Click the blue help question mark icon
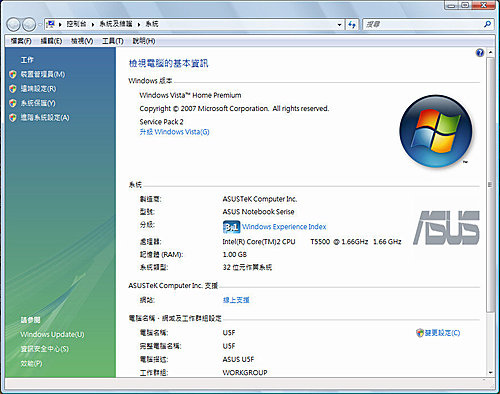 pyautogui.click(x=480, y=53)
